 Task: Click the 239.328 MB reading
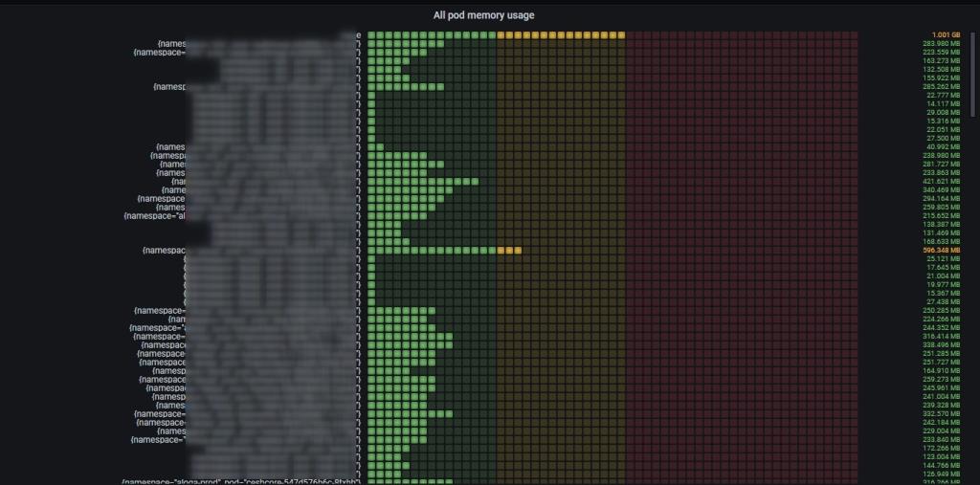(x=942, y=405)
